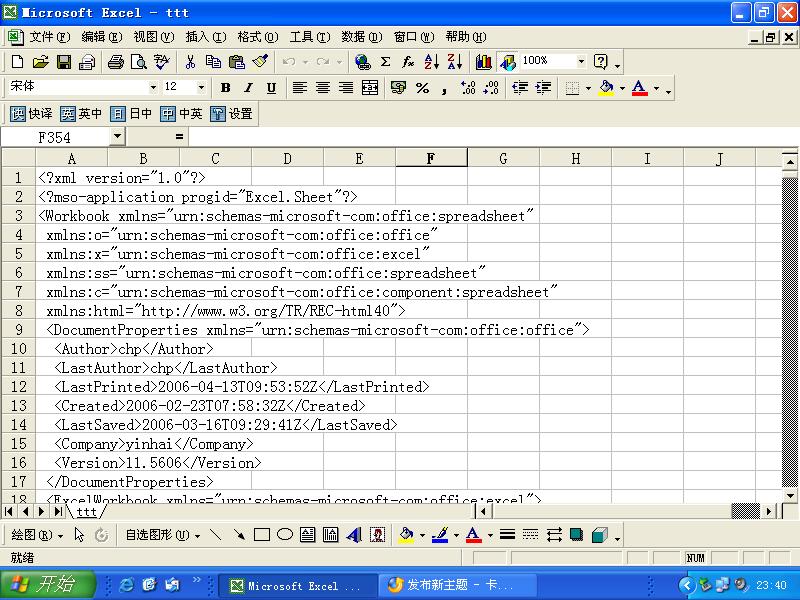Open the Insert menu
The height and width of the screenshot is (600, 800).
206,37
